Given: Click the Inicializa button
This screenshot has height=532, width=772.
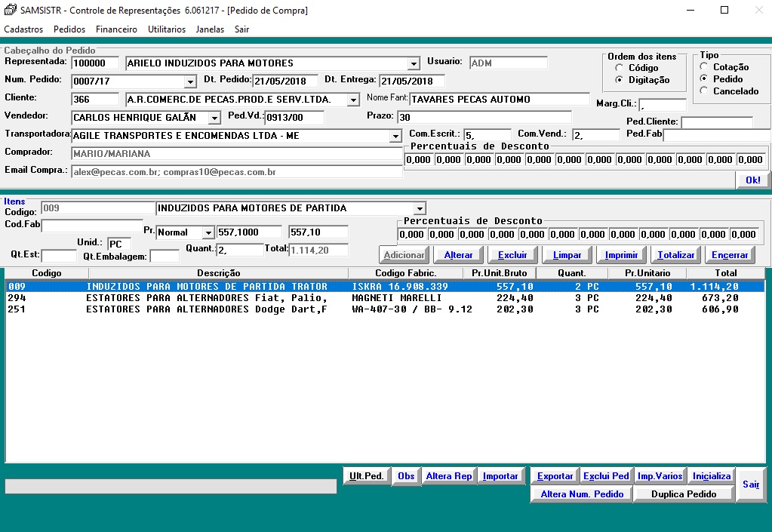Looking at the screenshot, I should click(712, 476).
